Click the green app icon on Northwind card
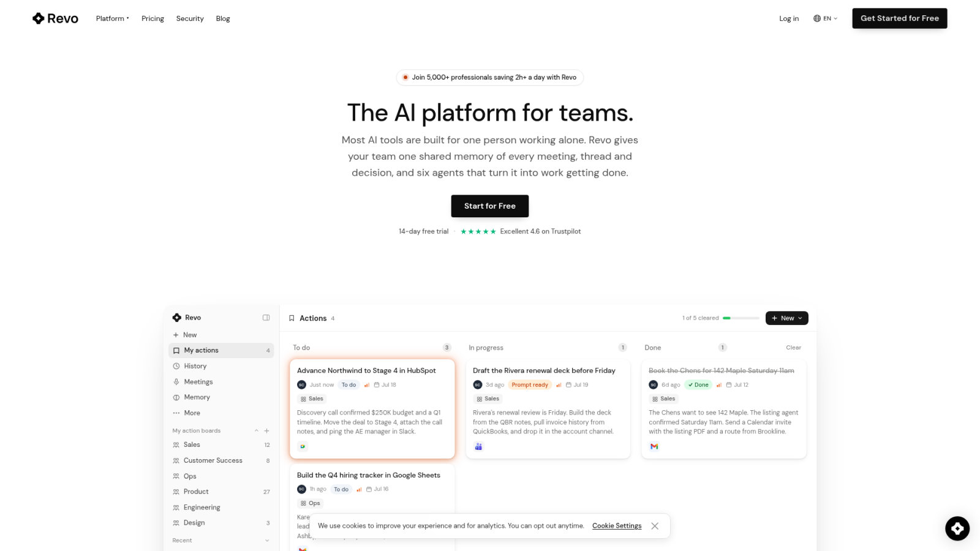Screen dimensions: 980x551 tap(303, 446)
